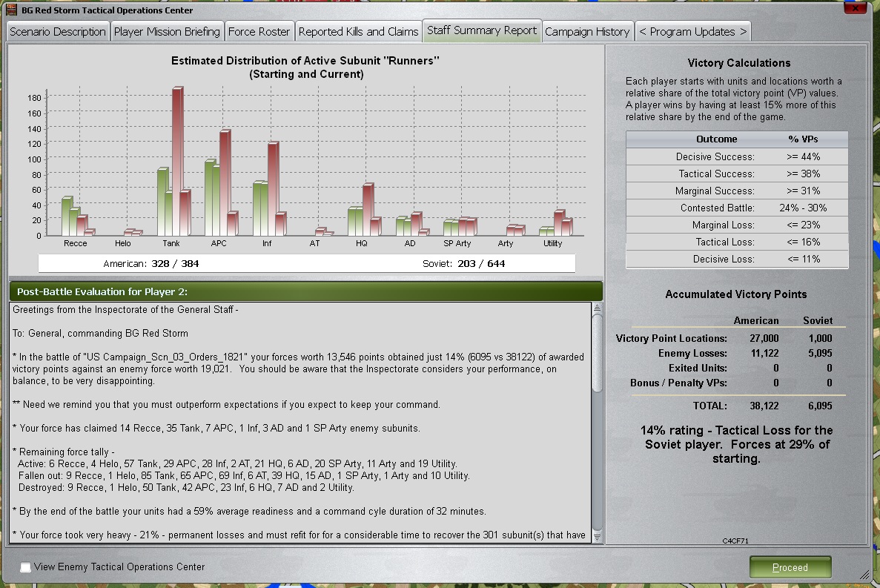The height and width of the screenshot is (588, 880).
Task: Click the BG Red Storm title bar icon
Action: click(x=11, y=10)
